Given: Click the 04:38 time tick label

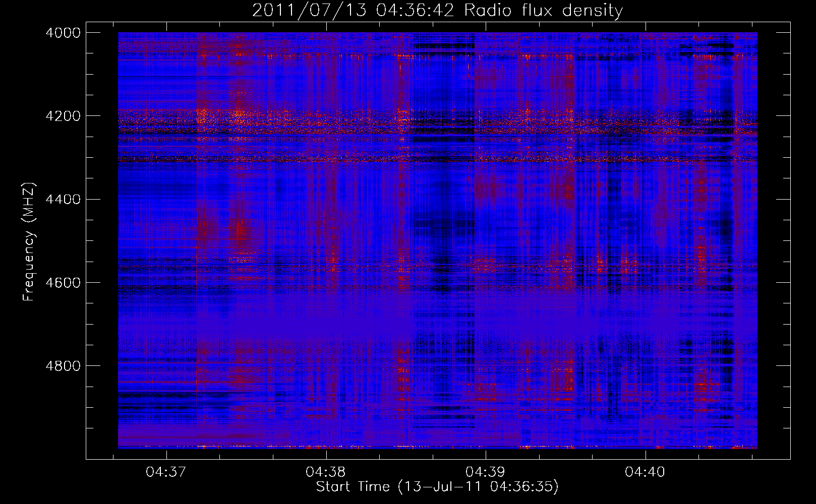Looking at the screenshot, I should (326, 472).
